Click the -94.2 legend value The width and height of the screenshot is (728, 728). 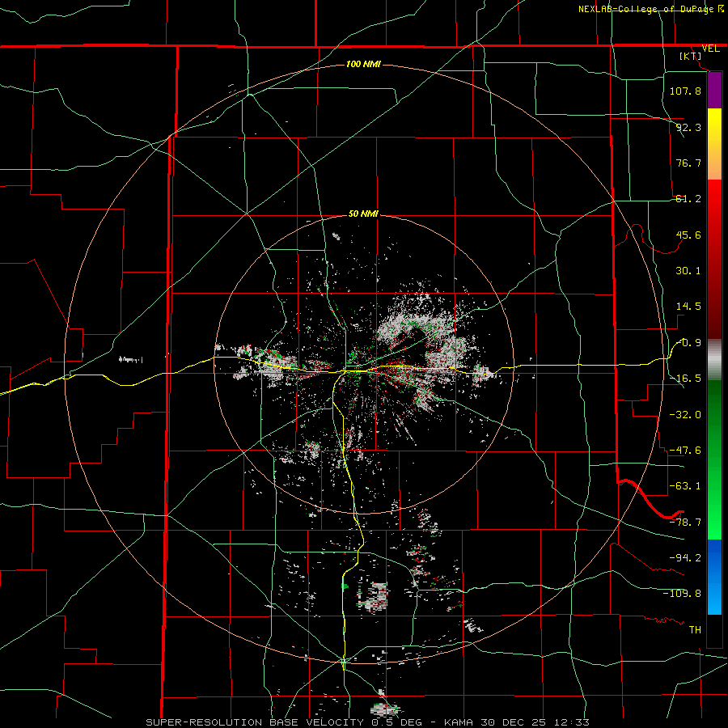click(685, 557)
